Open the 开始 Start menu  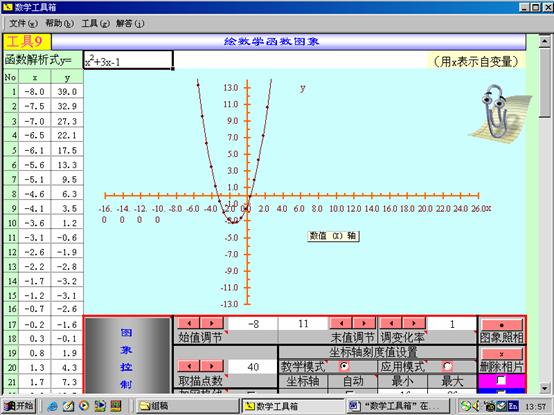(19, 406)
